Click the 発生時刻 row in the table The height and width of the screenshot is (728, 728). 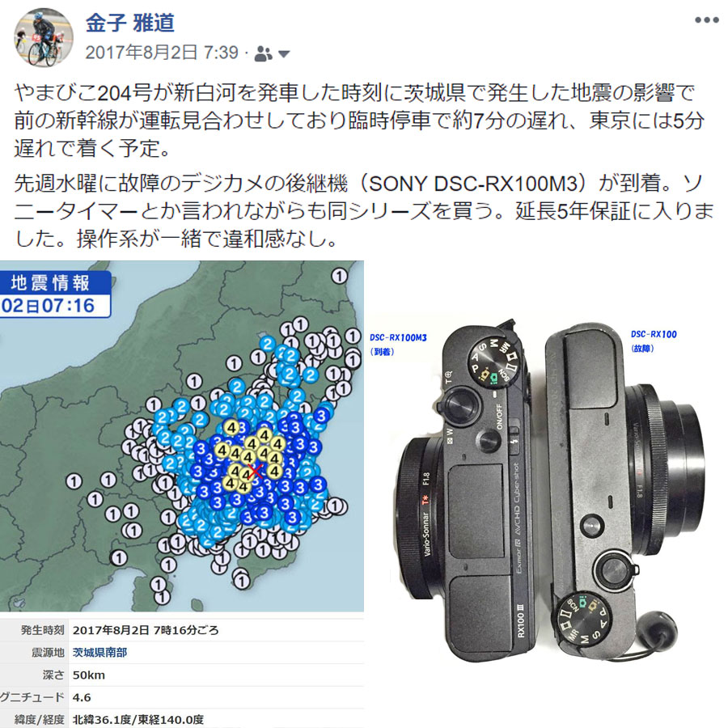pyautogui.click(x=181, y=630)
